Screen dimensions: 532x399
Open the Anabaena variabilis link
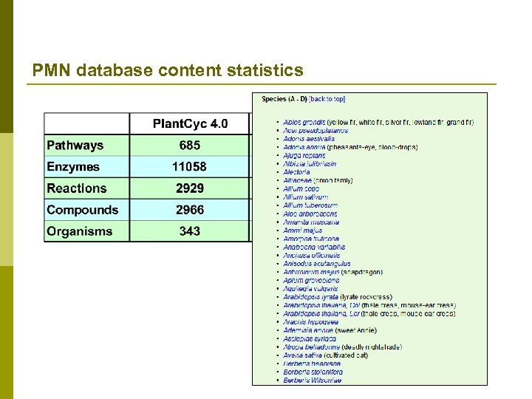coord(314,247)
